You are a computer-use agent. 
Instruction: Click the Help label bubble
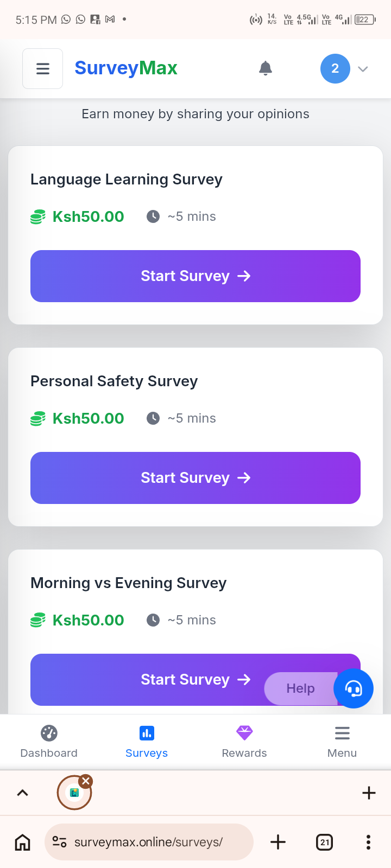(300, 688)
